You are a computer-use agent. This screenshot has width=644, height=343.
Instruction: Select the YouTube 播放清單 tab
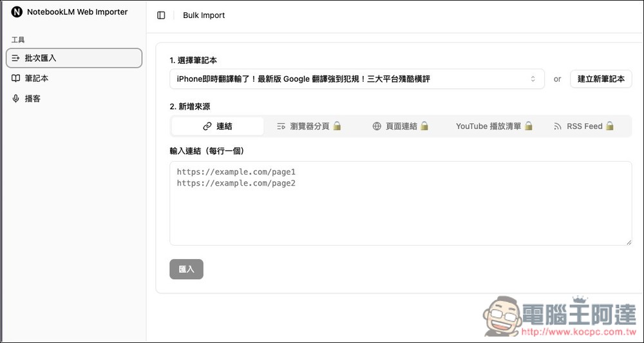pyautogui.click(x=494, y=126)
